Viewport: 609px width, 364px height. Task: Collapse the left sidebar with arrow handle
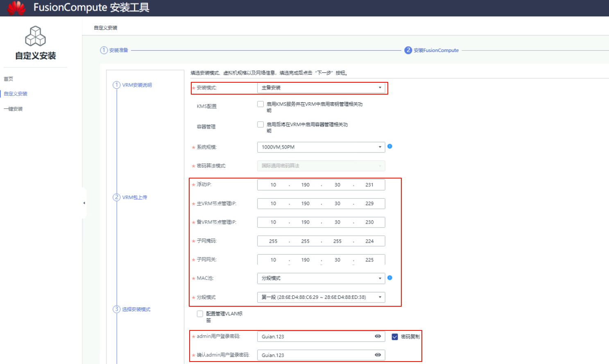pyautogui.click(x=84, y=203)
